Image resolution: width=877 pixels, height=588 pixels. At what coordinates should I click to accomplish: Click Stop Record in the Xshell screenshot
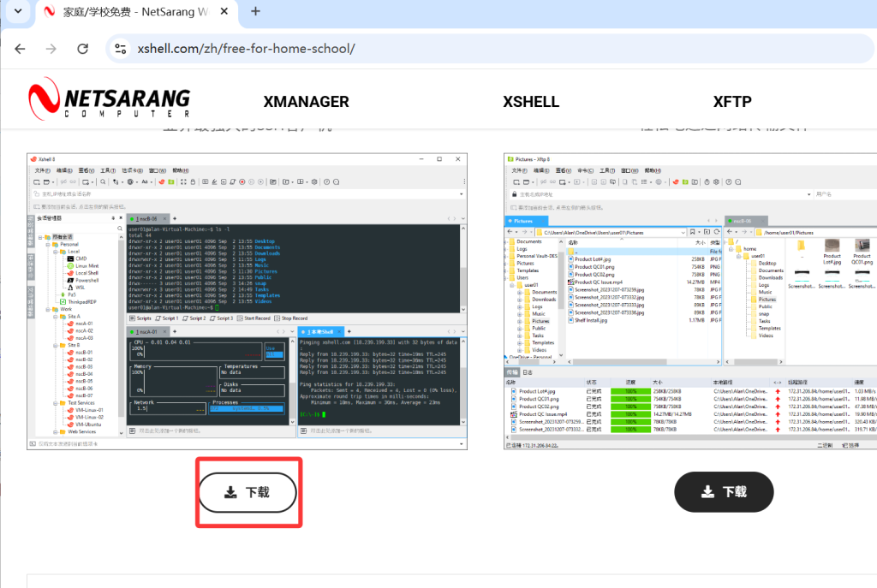(x=293, y=318)
